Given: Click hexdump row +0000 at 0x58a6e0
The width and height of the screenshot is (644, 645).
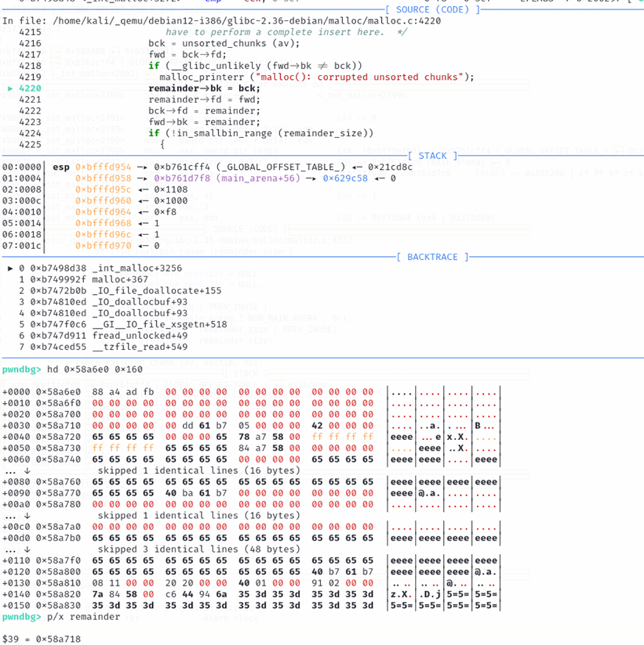Looking at the screenshot, I should 251,392.
